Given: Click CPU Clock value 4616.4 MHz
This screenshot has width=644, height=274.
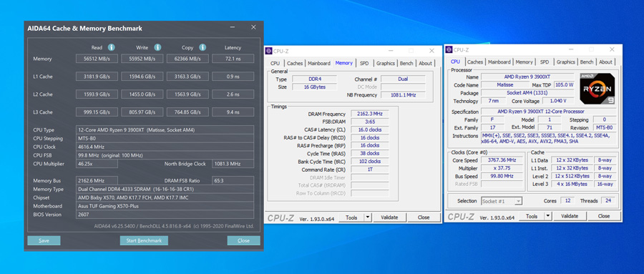Looking at the screenshot, I should (165, 147).
